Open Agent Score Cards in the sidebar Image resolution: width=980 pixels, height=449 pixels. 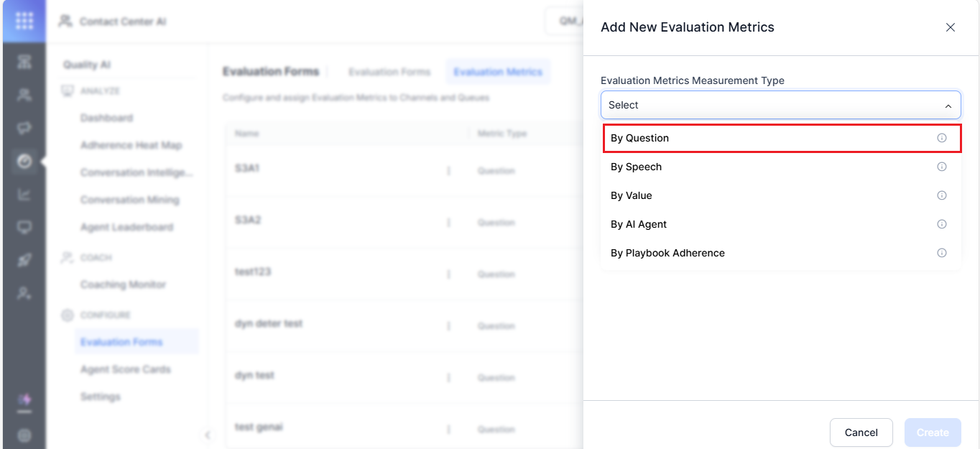(126, 369)
